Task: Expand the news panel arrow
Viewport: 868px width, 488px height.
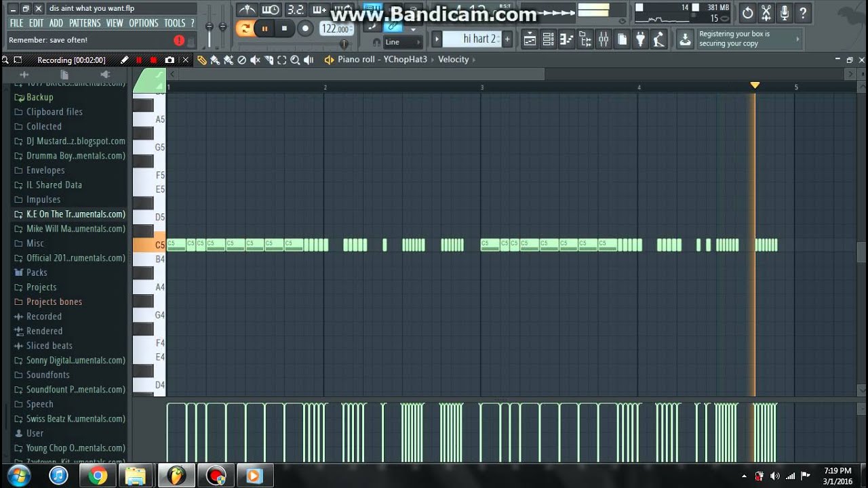Action: (797, 39)
